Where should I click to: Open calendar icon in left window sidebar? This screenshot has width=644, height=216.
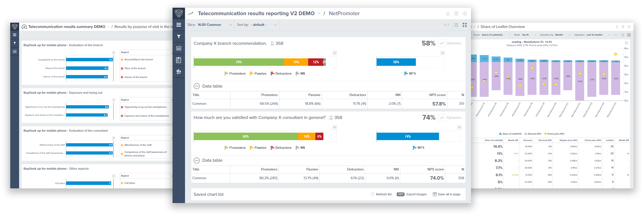(x=14, y=51)
